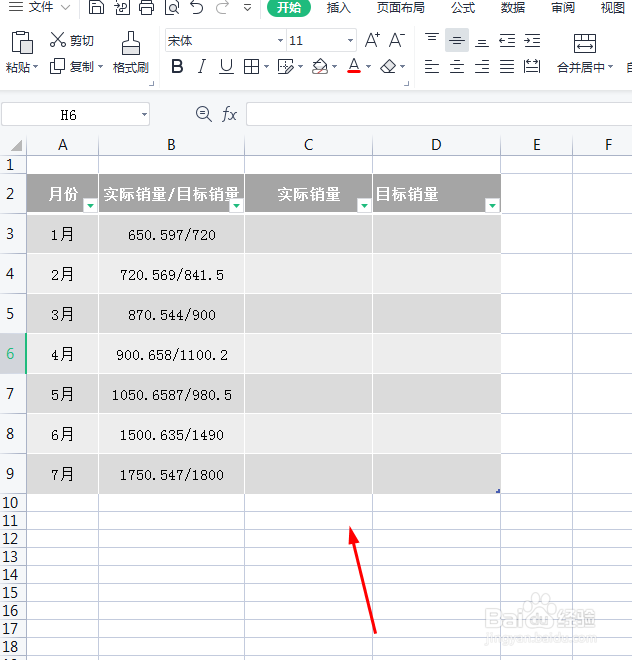
Task: Select row 6 header
Action: 13,354
